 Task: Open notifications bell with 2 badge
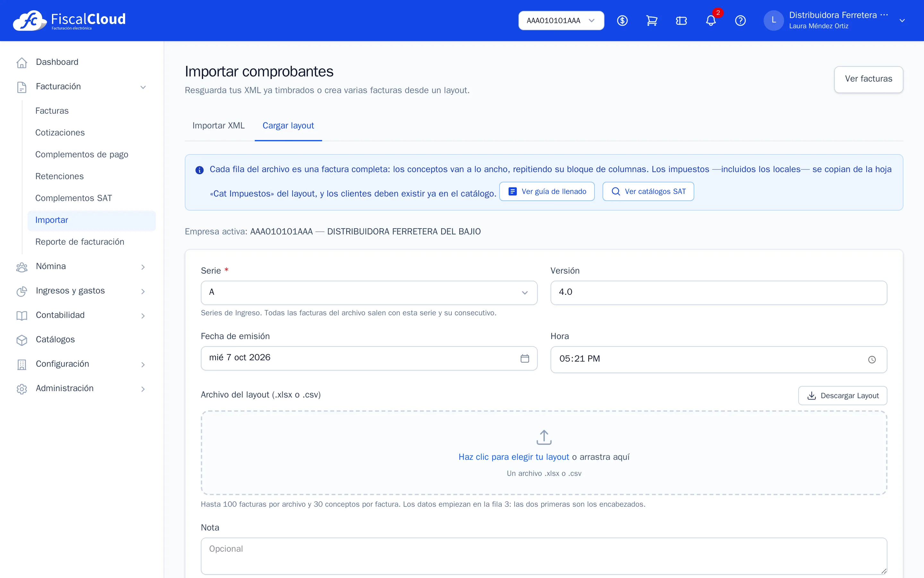pos(711,21)
